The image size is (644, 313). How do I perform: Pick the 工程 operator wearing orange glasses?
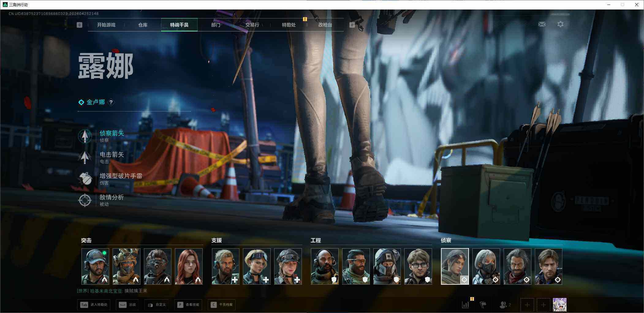pyautogui.click(x=356, y=266)
